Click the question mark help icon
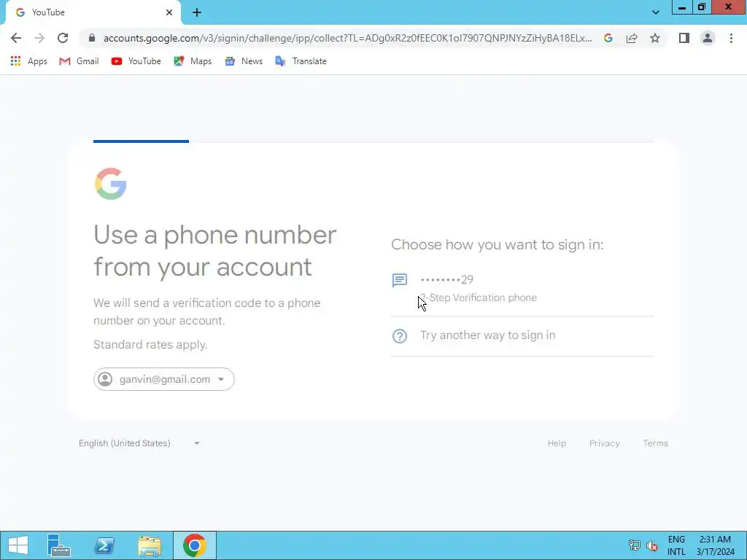 (400, 335)
